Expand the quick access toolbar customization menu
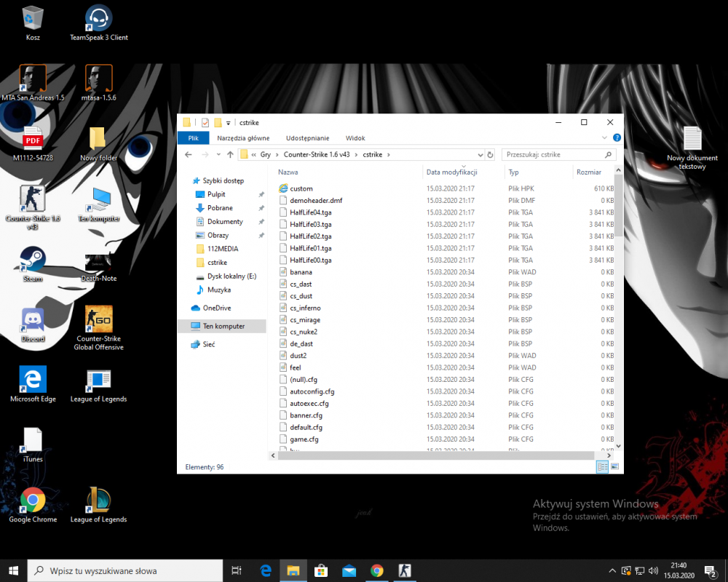Viewport: 728px width, 582px height. click(x=228, y=122)
